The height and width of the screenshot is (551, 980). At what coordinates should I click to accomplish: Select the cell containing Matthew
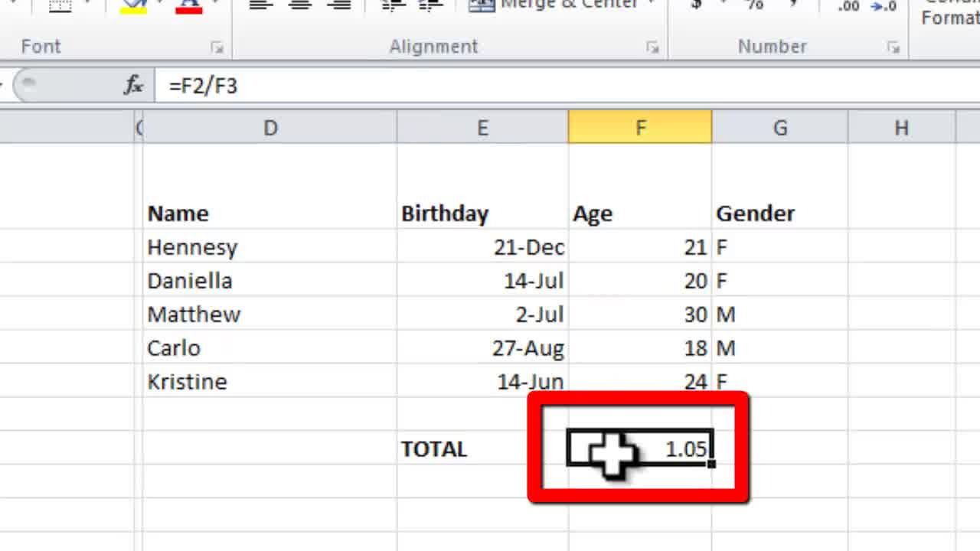[x=269, y=314]
